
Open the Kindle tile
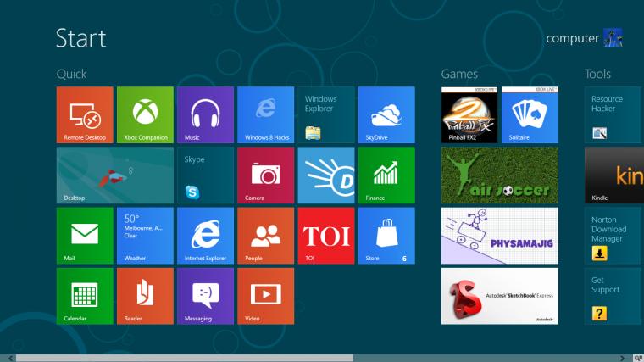tap(614, 175)
